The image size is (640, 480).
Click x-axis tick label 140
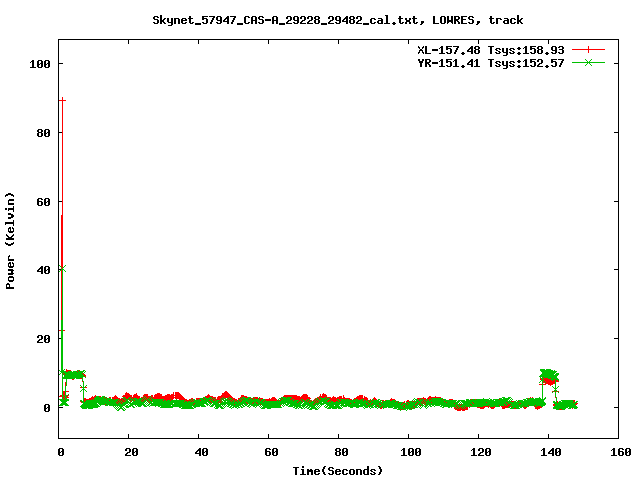[551, 452]
